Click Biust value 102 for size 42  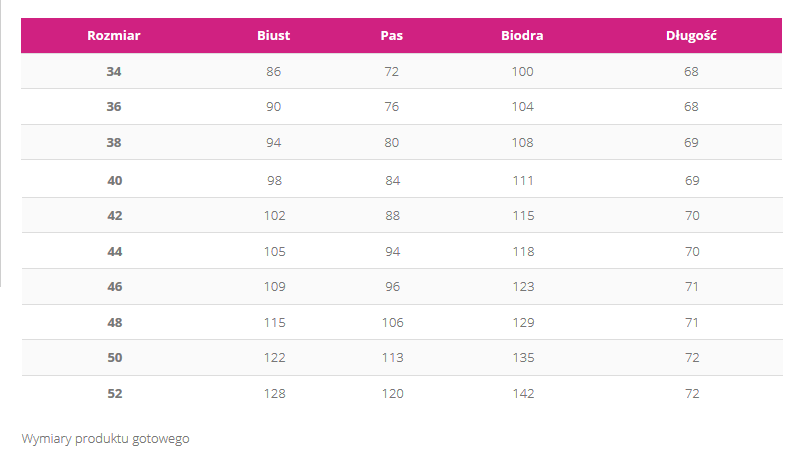[274, 215]
